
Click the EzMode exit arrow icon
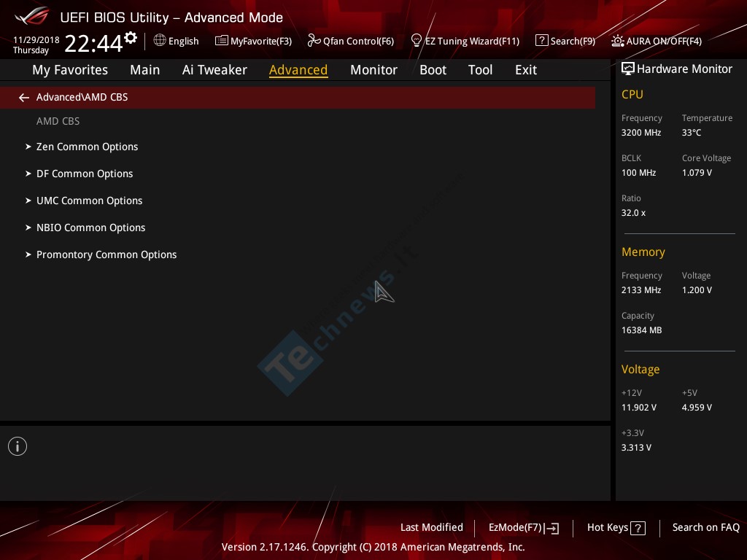tap(551, 528)
